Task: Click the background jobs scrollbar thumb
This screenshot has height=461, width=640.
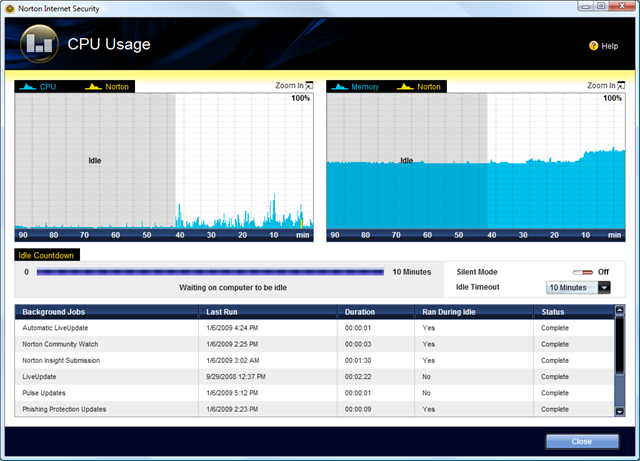Action: click(x=619, y=345)
